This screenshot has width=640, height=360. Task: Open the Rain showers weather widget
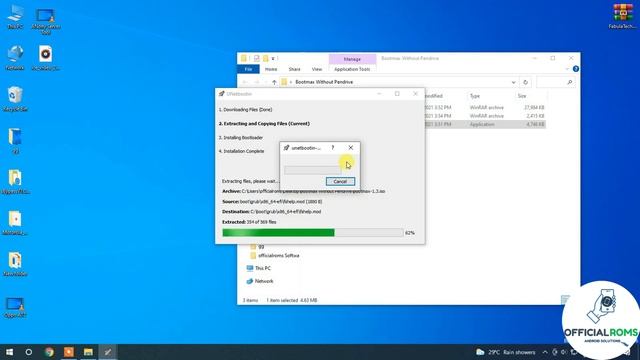[506, 352]
